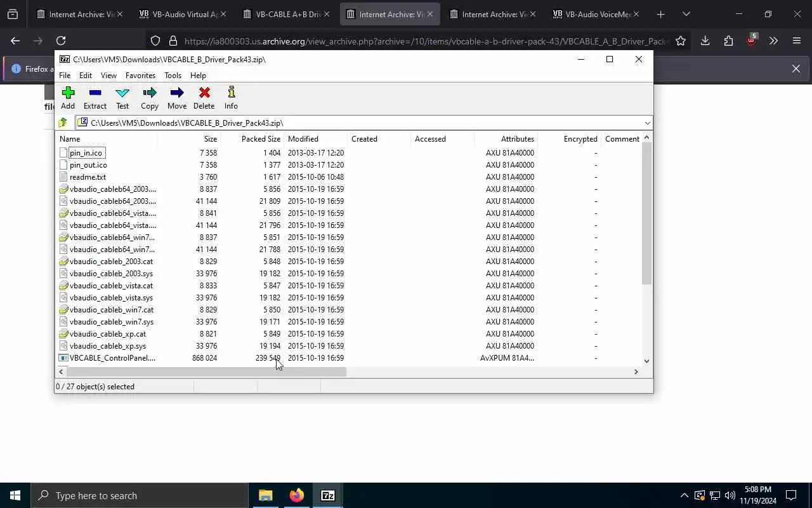Go up one folder level icon
Viewport: 812px width, 508px height.
point(63,123)
